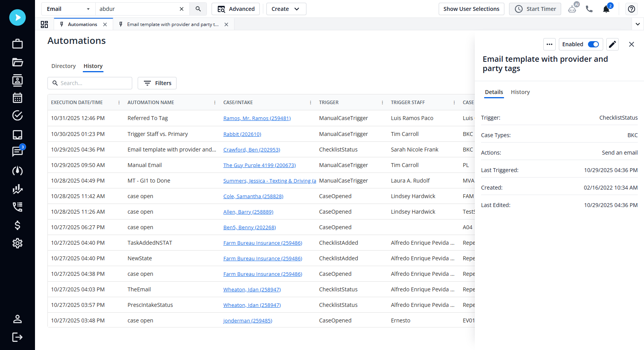
Task: Open the Help question mark icon
Action: click(x=631, y=9)
